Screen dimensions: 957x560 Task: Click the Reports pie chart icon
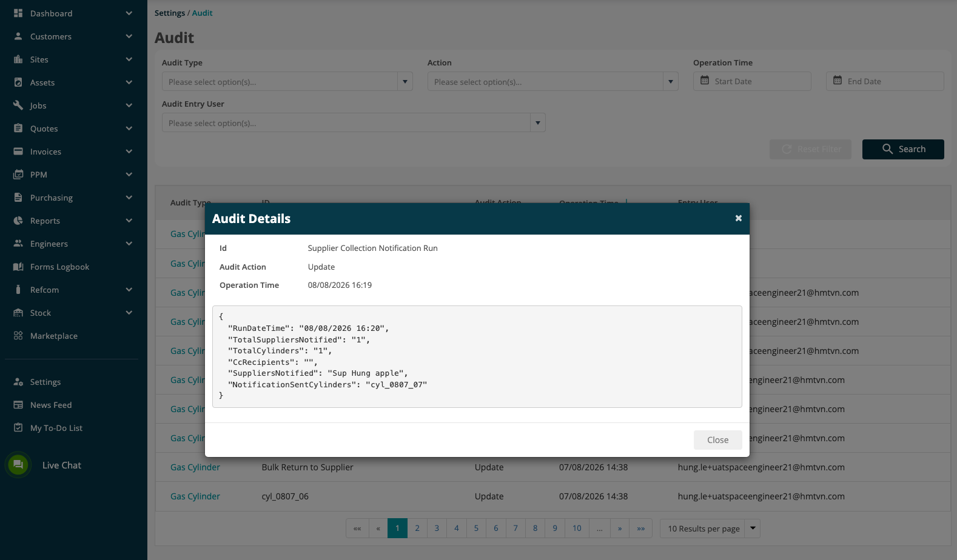coord(18,220)
